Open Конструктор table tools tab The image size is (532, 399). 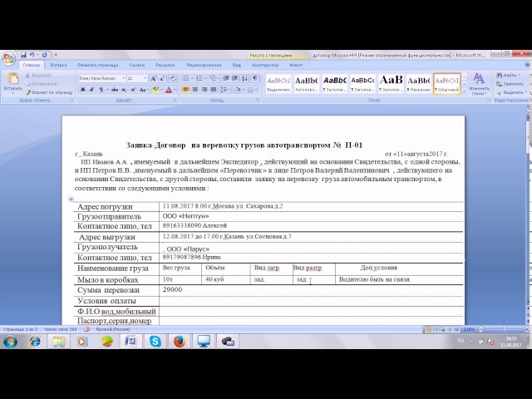click(x=265, y=65)
